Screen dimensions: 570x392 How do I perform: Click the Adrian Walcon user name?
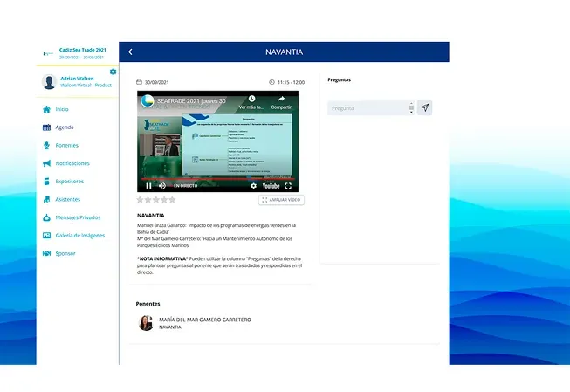click(77, 79)
